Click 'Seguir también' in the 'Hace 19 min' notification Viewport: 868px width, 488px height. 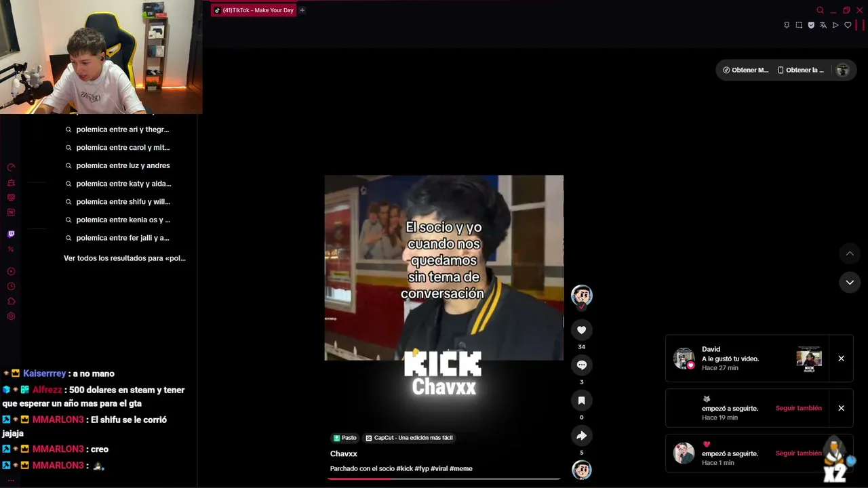tap(799, 408)
